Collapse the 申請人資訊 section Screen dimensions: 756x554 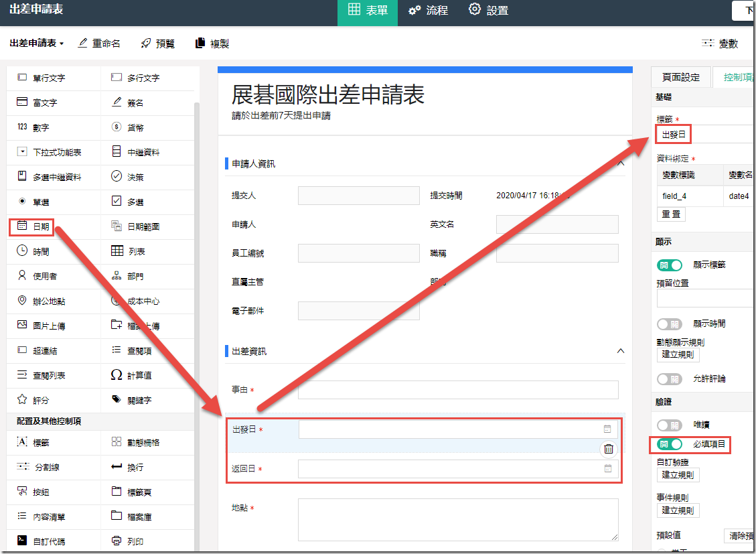(621, 163)
